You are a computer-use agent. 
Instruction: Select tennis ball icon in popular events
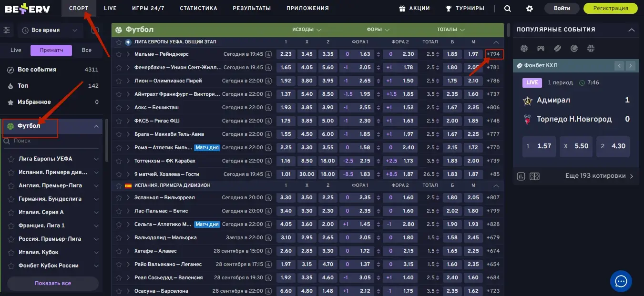point(574,48)
